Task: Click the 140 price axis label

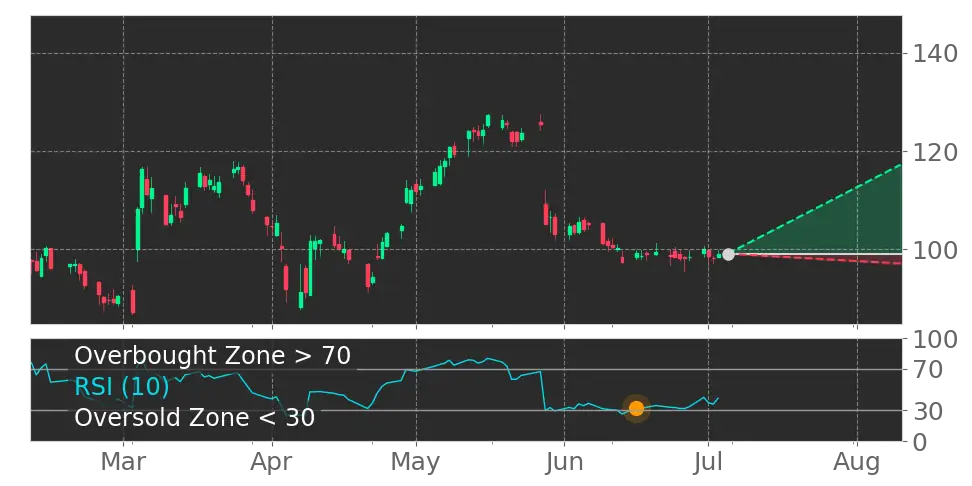Action: (x=935, y=53)
